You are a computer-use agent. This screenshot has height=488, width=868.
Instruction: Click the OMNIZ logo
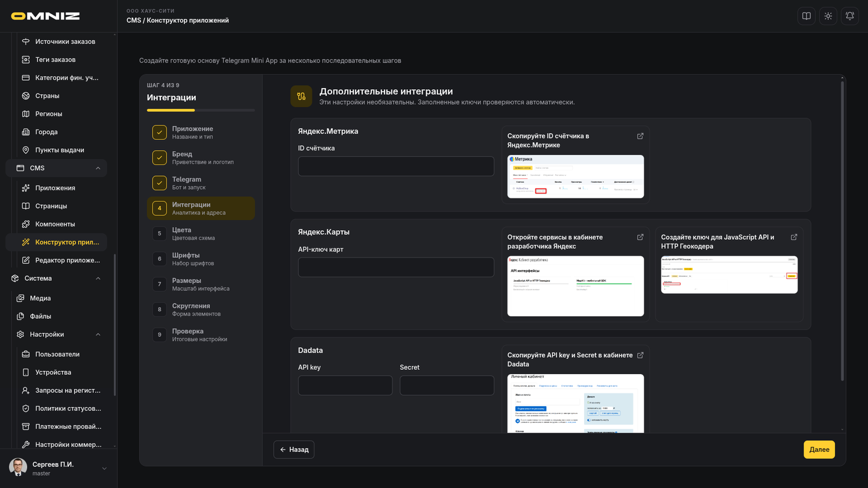click(45, 16)
